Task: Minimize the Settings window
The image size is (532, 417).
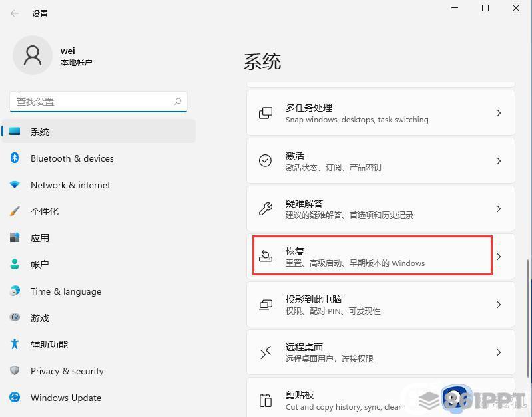Action: (455, 8)
